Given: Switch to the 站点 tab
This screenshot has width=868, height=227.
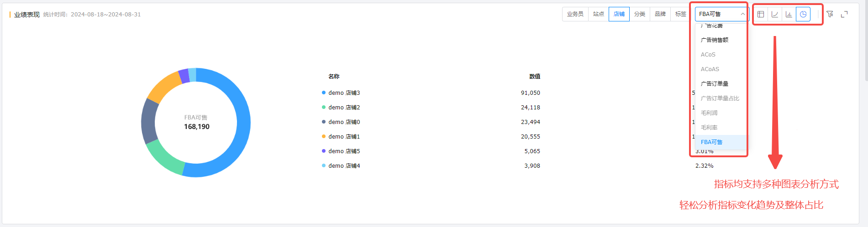Looking at the screenshot, I should coord(599,14).
